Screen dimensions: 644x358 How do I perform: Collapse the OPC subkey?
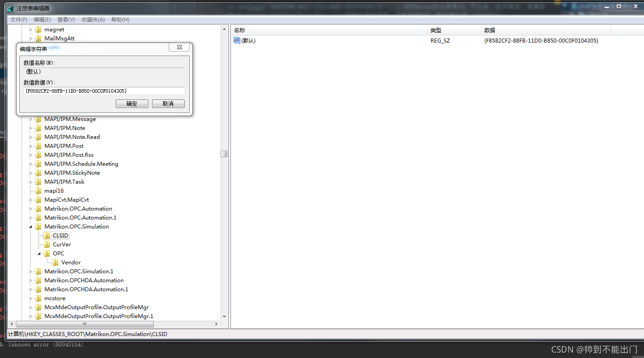click(x=39, y=254)
